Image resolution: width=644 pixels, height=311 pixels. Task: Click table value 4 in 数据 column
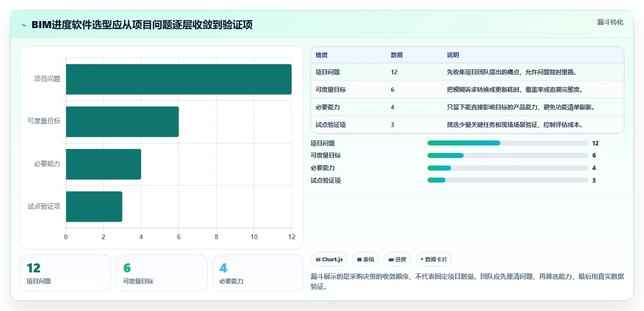[x=392, y=107]
